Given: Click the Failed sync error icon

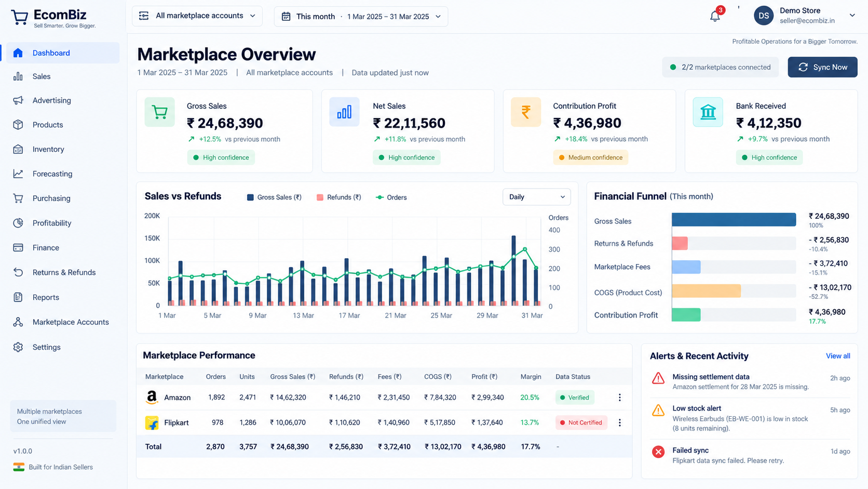Looking at the screenshot, I should pyautogui.click(x=658, y=452).
